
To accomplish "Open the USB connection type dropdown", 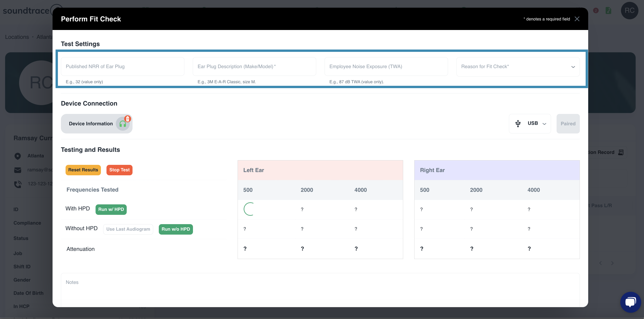I will pyautogui.click(x=530, y=123).
